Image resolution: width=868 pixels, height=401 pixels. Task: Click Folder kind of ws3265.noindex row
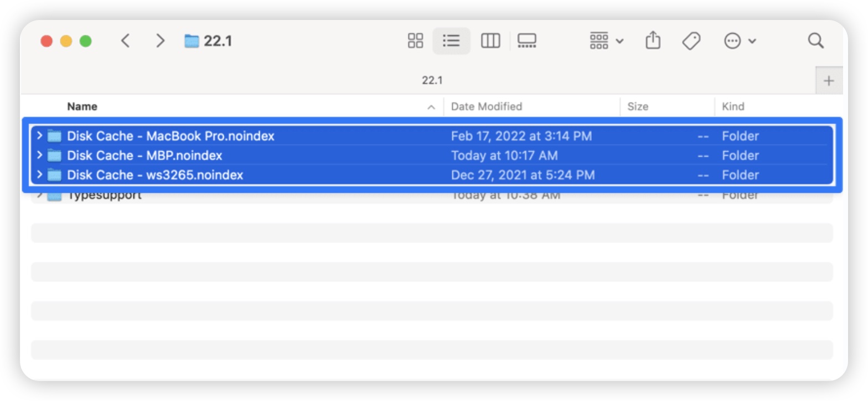pyautogui.click(x=740, y=175)
